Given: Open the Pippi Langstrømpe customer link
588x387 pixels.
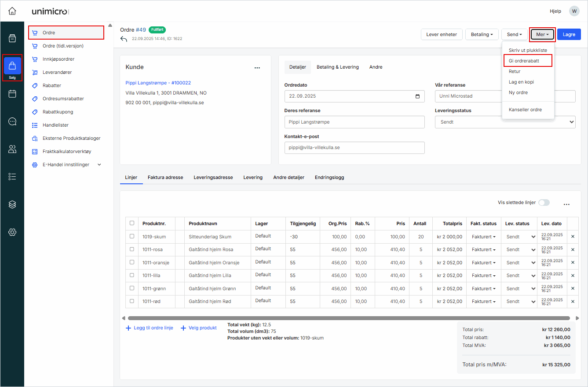Looking at the screenshot, I should 158,83.
